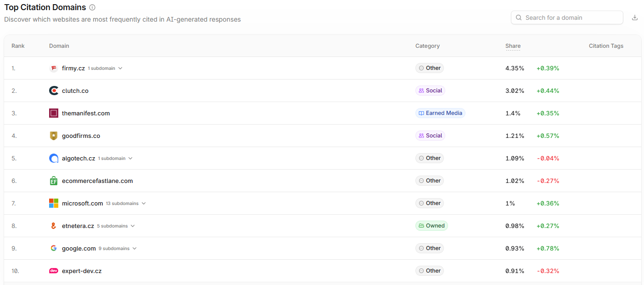Click the google.com logo icon

click(x=54, y=248)
